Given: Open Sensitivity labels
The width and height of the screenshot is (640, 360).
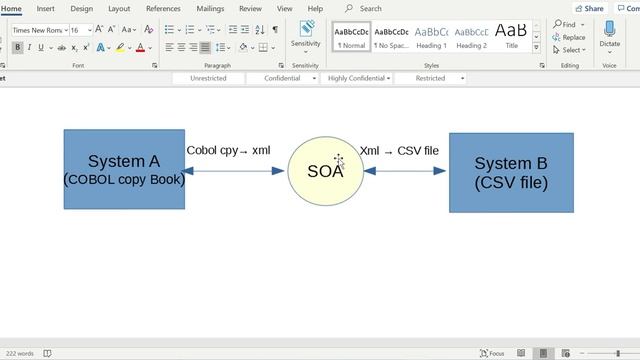Looking at the screenshot, I should click(306, 37).
